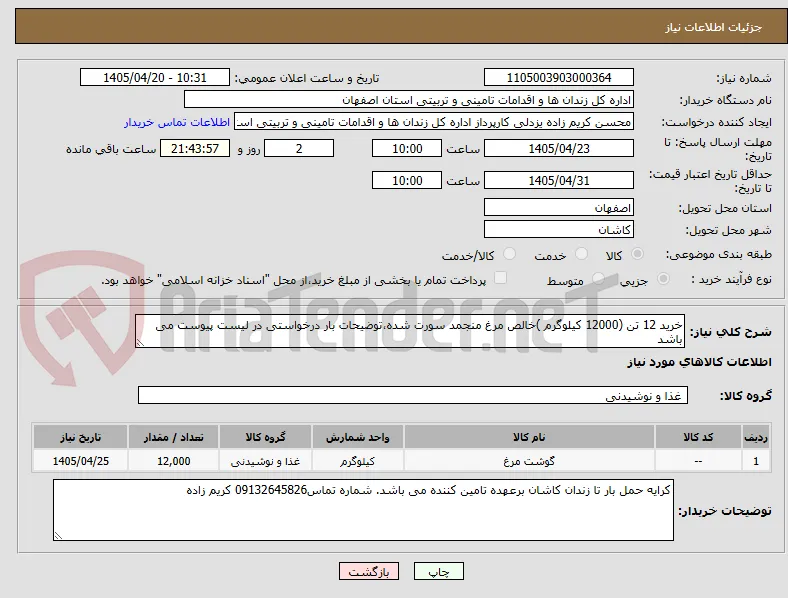788x598 pixels.
Task: Click the نام کالا column header
Action: [529, 437]
